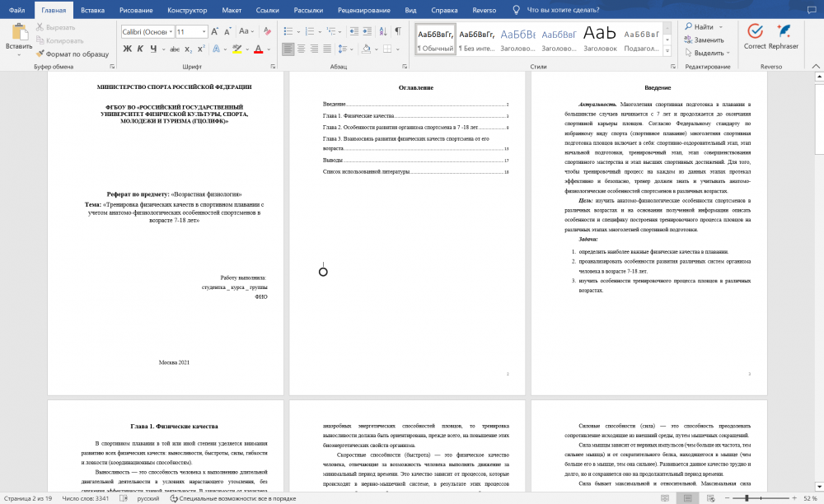Open the Font (Шрифт) dialog launcher
This screenshot has height=504, width=824.
[x=273, y=67]
